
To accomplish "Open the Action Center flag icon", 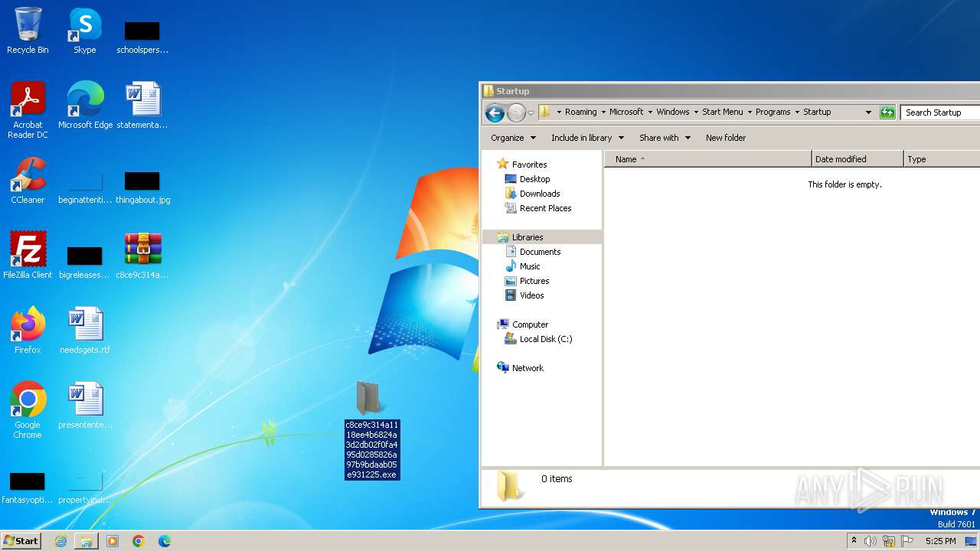I will 907,541.
